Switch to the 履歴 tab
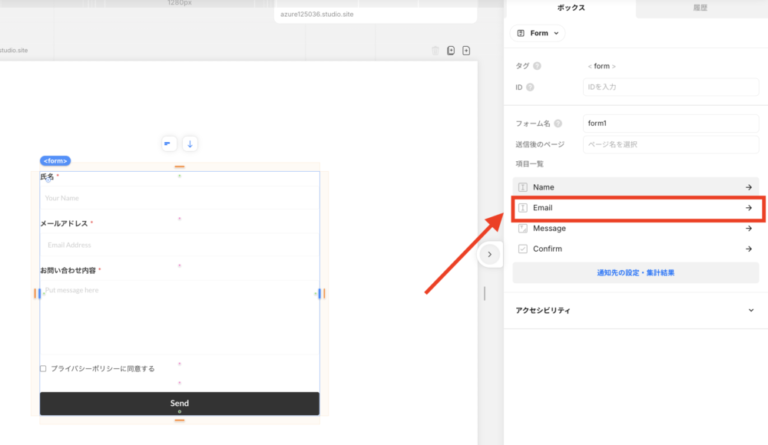This screenshot has height=445, width=768. coord(701,8)
